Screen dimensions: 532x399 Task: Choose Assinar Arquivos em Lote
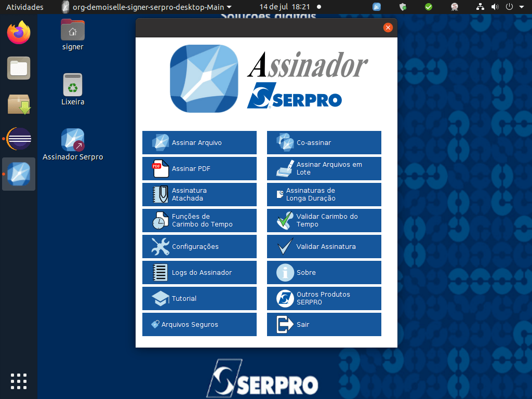click(x=324, y=168)
